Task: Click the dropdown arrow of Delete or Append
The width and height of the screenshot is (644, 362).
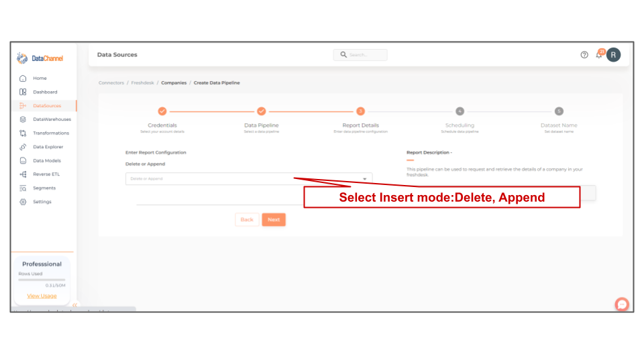Action: 364,179
